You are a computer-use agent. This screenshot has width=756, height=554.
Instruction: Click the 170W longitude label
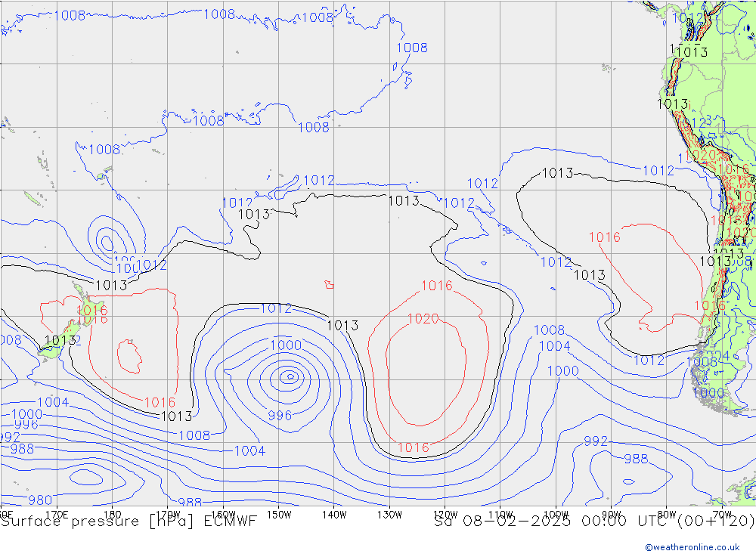(x=169, y=515)
